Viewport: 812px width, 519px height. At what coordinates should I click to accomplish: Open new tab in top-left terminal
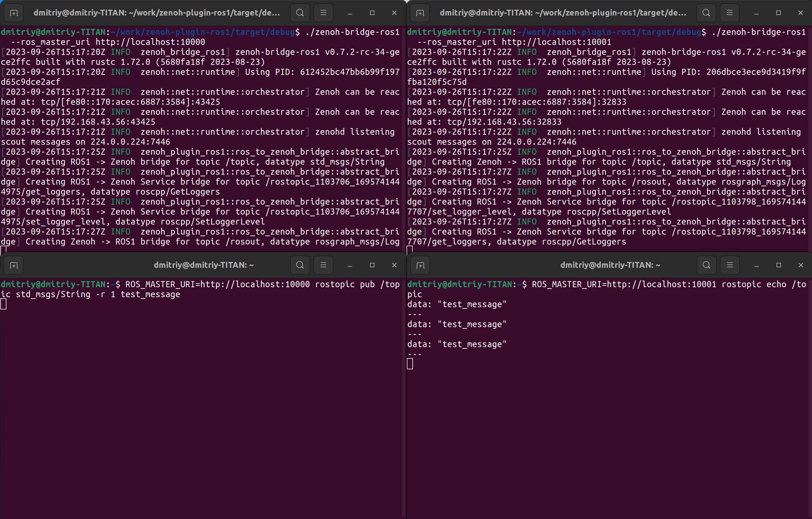(14, 13)
